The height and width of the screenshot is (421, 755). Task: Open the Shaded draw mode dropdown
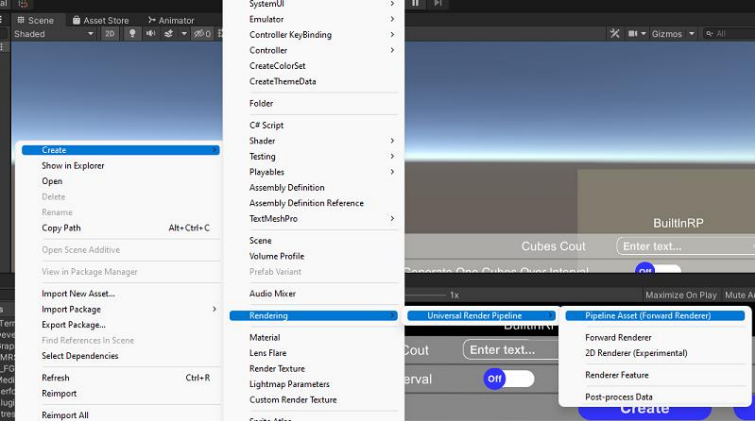coord(53,34)
